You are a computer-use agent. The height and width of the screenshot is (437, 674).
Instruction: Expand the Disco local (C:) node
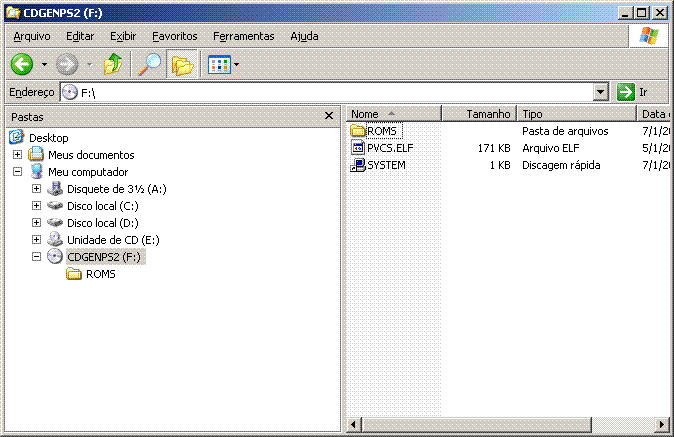coord(37,206)
